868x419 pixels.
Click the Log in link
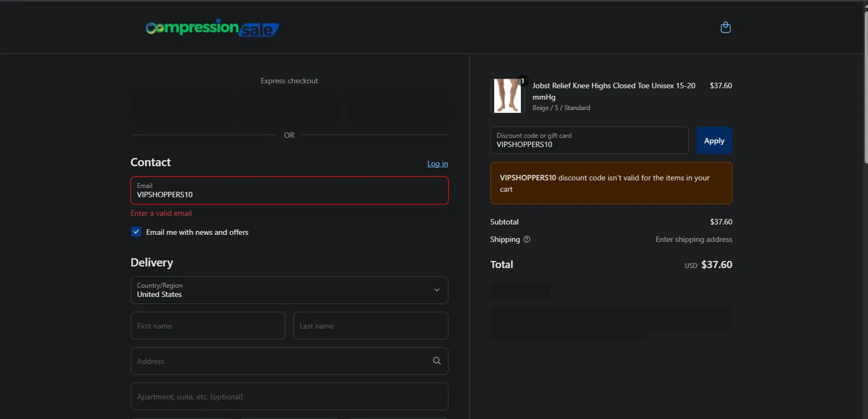[437, 164]
